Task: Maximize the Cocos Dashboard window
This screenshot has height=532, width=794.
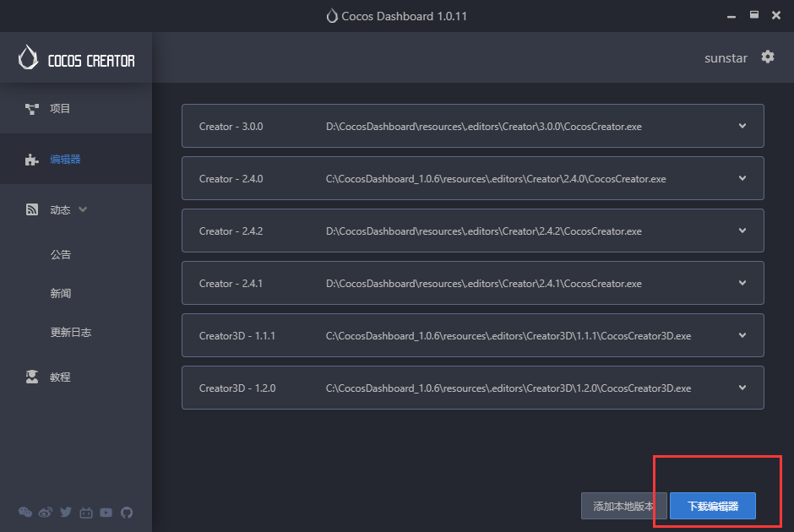Action: tap(754, 15)
